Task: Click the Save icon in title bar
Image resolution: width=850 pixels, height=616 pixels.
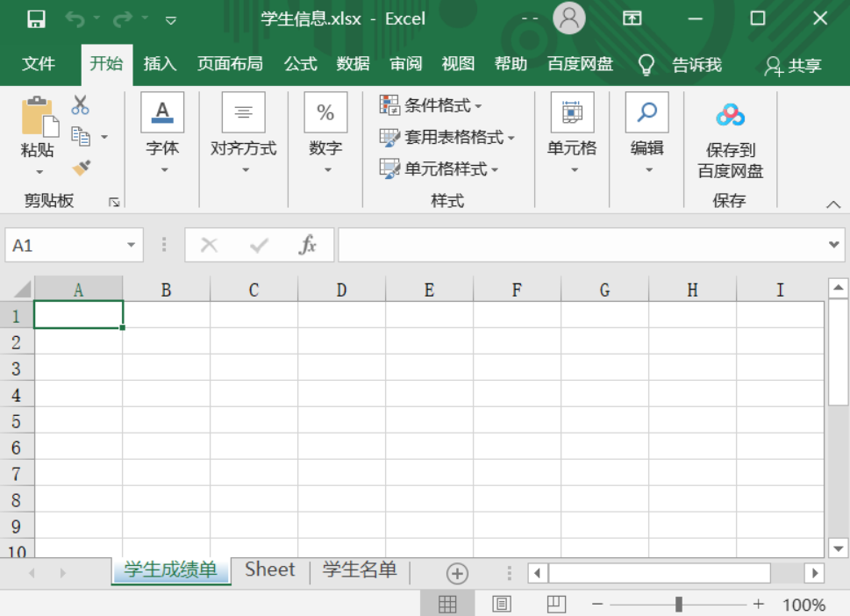Action: [x=36, y=18]
